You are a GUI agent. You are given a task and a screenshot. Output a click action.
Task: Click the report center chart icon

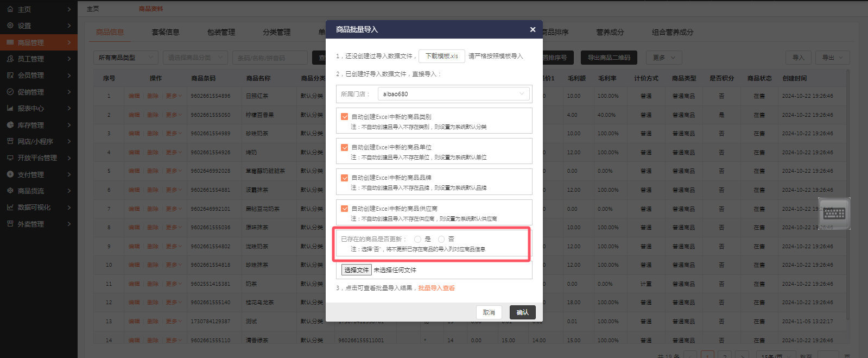click(x=10, y=108)
